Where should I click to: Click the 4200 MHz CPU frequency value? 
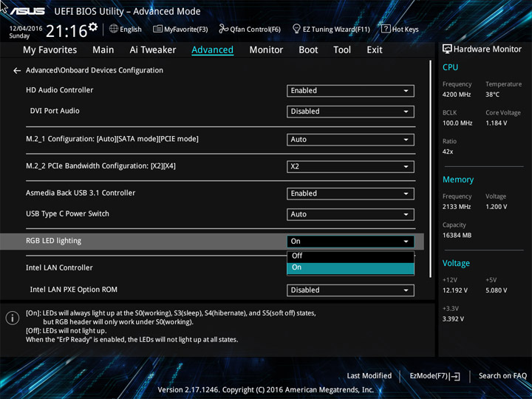click(457, 95)
